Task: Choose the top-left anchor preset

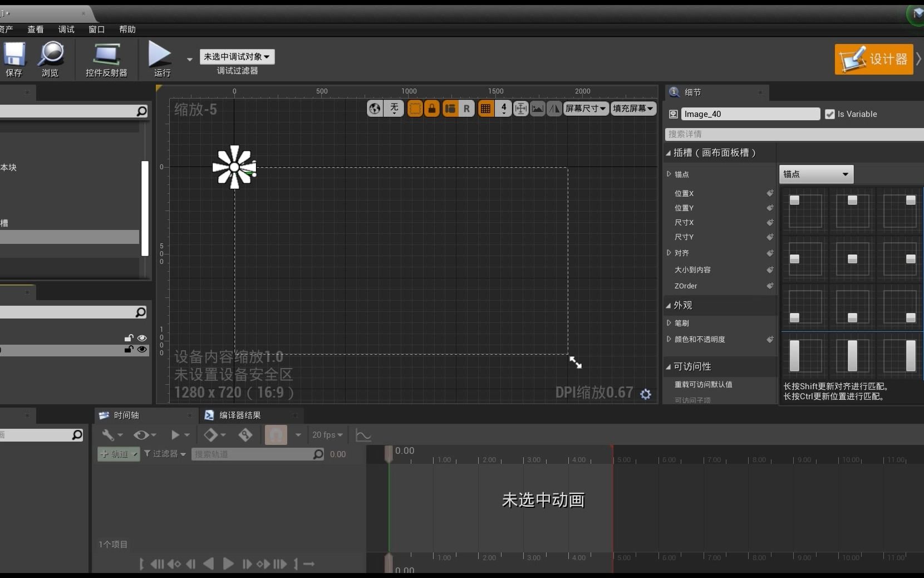Action: click(805, 211)
